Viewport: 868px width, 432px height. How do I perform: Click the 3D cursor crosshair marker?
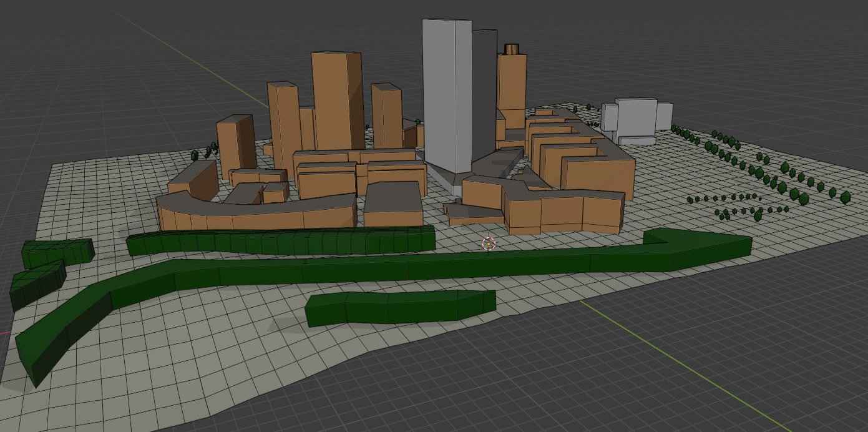[x=489, y=243]
